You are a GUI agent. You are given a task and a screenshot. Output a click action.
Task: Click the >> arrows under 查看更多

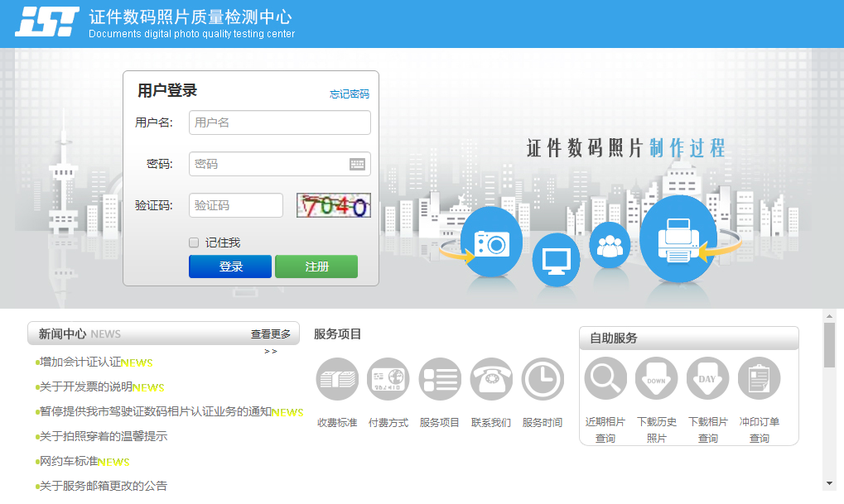(271, 351)
